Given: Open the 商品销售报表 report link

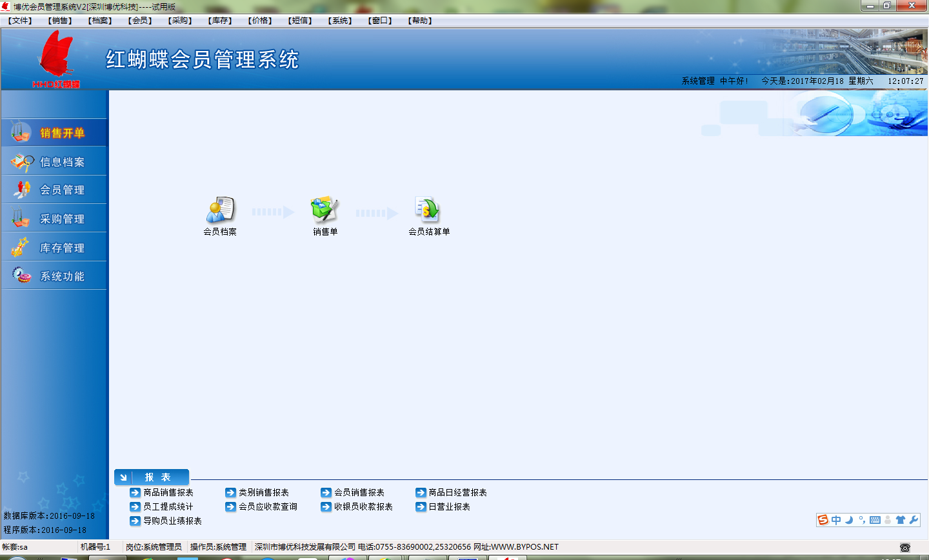Looking at the screenshot, I should [x=161, y=492].
